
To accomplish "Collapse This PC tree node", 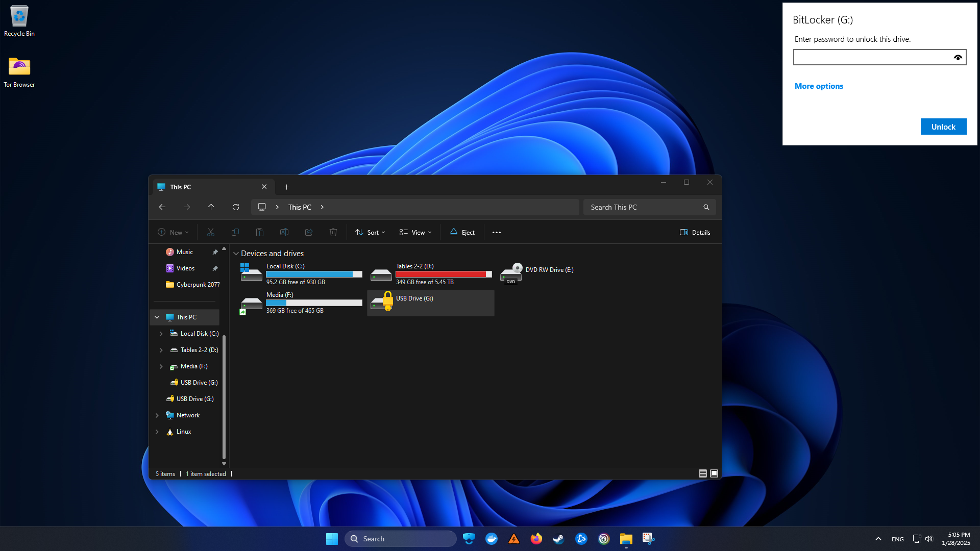I will coord(157,317).
